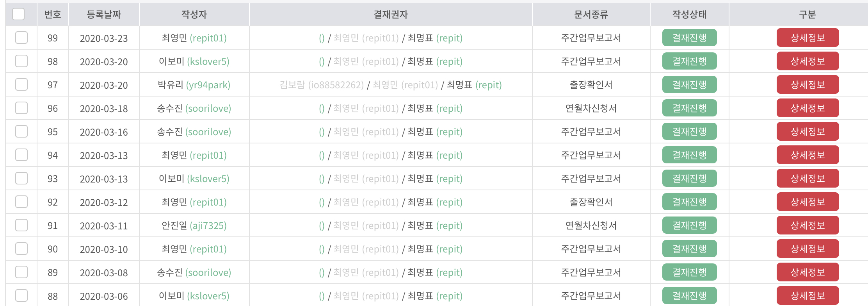Image resolution: width=868 pixels, height=306 pixels.
Task: Check the box for row 99
Action: (x=21, y=38)
